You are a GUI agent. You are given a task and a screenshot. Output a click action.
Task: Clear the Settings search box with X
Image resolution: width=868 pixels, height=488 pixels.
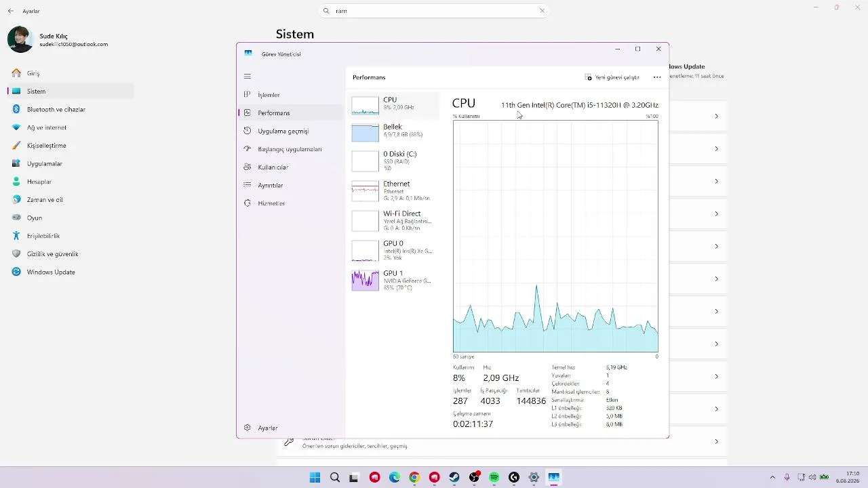tap(542, 11)
